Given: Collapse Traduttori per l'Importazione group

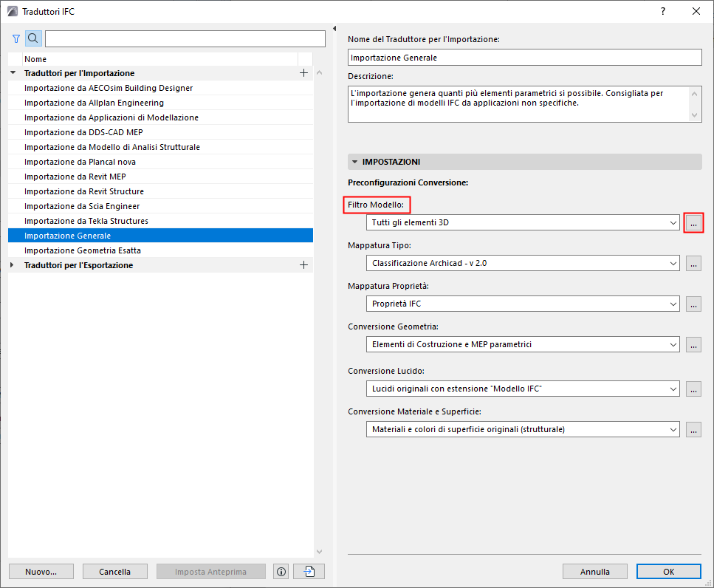Looking at the screenshot, I should click(13, 73).
